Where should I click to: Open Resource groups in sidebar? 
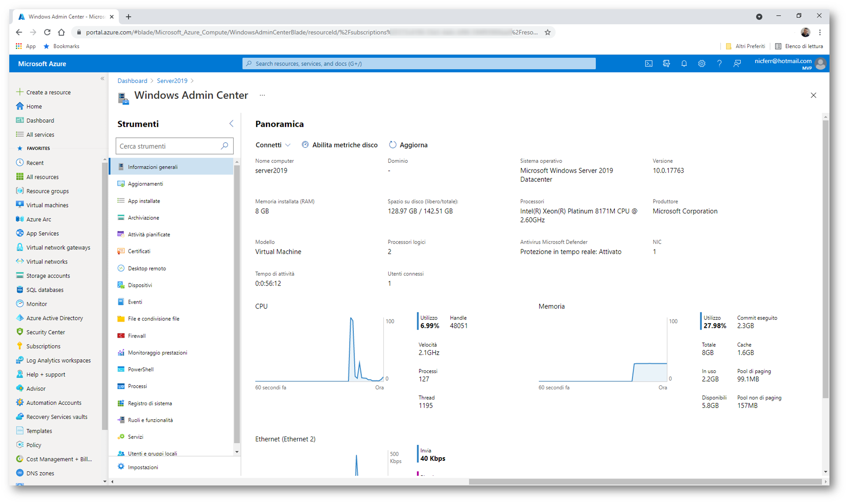47,191
